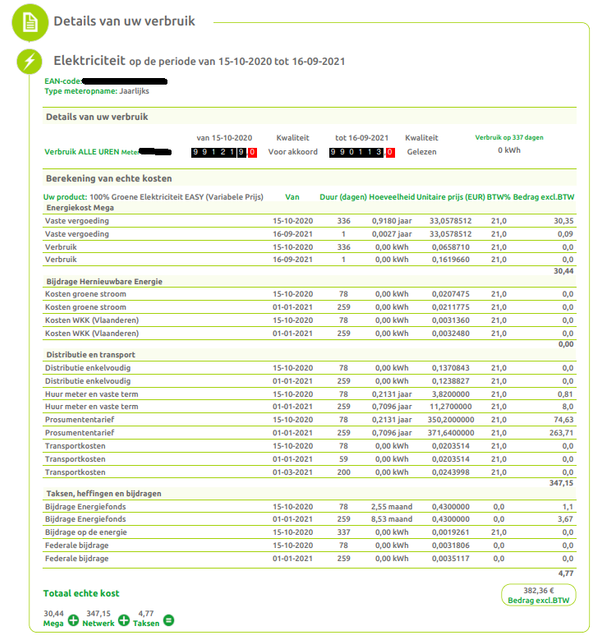Select Kosten WKK price 0,0031360

click(x=451, y=320)
